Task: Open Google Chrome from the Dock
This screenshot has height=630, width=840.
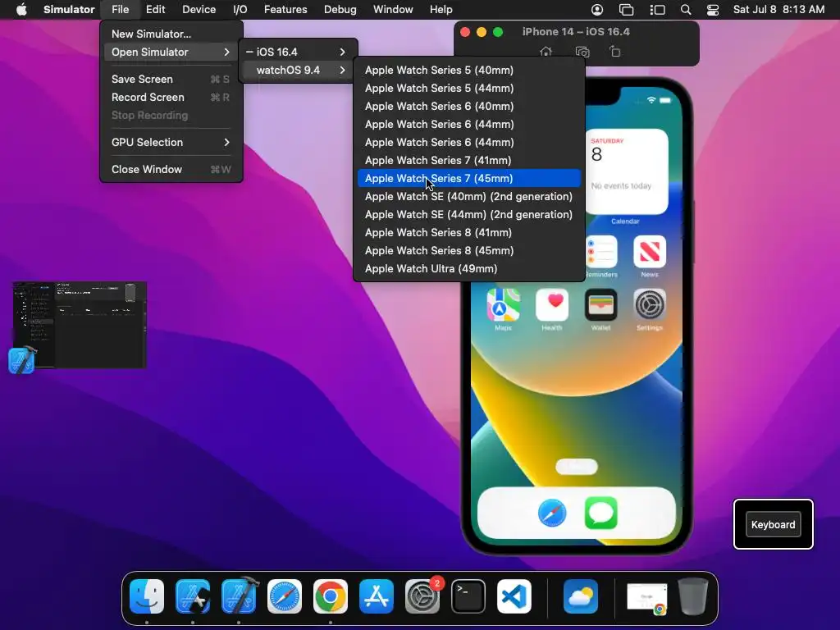Action: click(x=331, y=596)
